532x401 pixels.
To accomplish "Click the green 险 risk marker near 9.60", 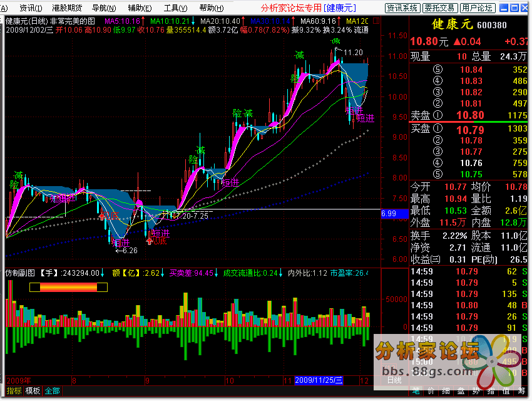I will point(238,113).
